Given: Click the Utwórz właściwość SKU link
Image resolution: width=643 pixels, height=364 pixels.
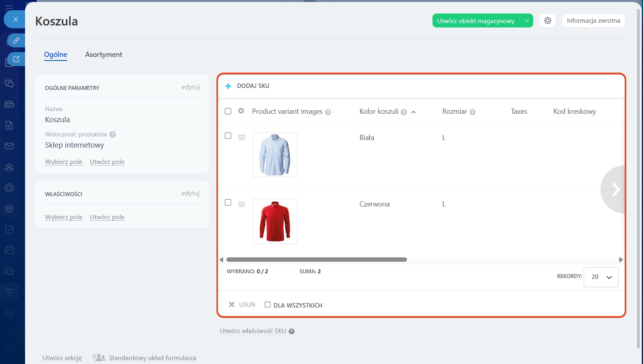Looking at the screenshot, I should [x=253, y=331].
